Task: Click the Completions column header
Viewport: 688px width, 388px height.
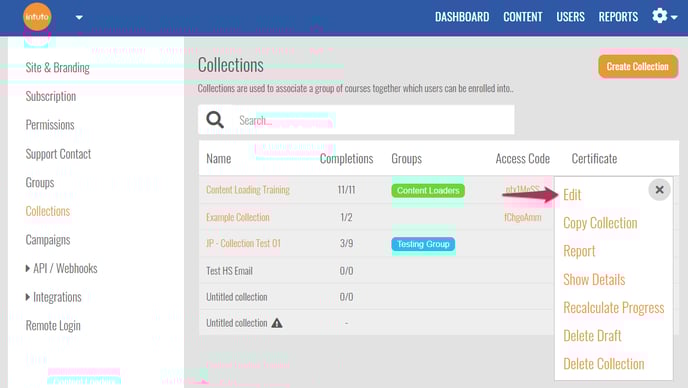Action: tap(346, 158)
